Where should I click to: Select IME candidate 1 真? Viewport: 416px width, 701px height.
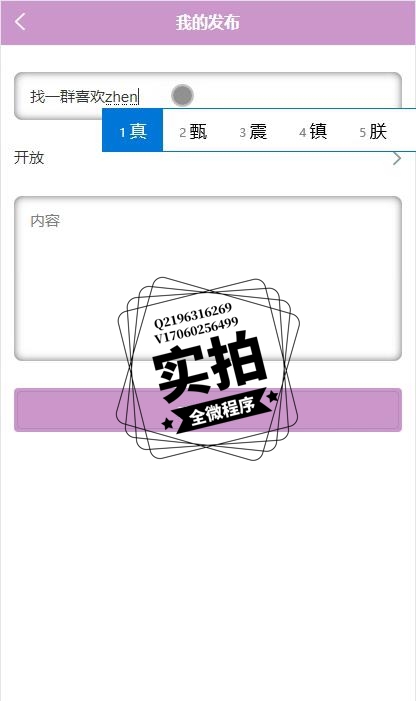pos(133,131)
